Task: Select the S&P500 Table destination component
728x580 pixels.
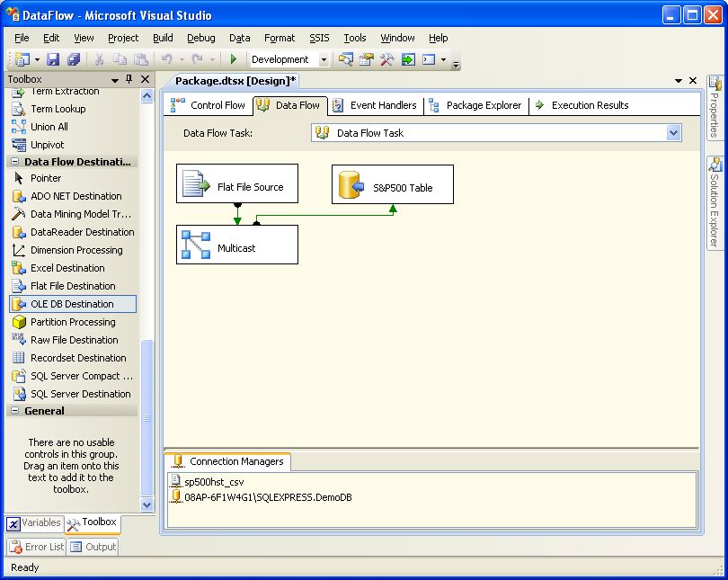Action: click(393, 184)
